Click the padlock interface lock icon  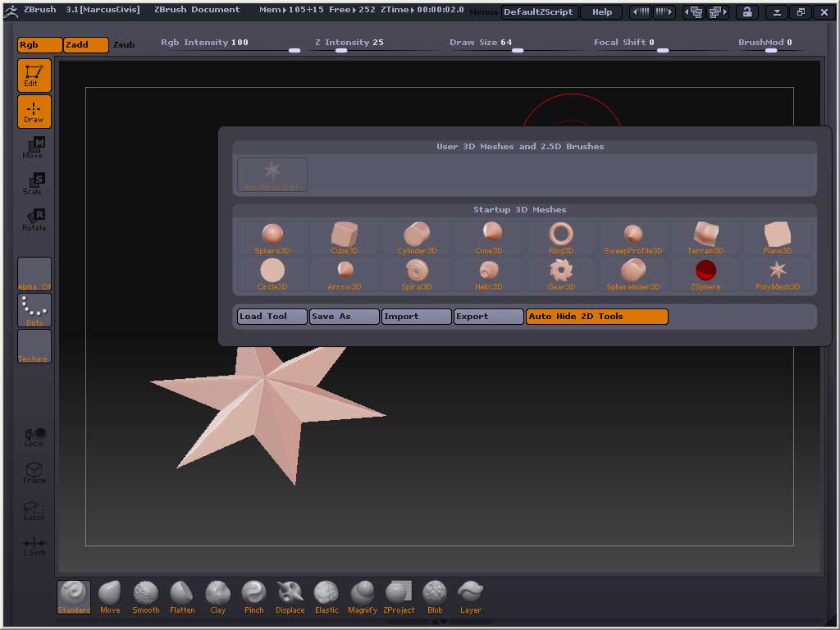[x=747, y=11]
